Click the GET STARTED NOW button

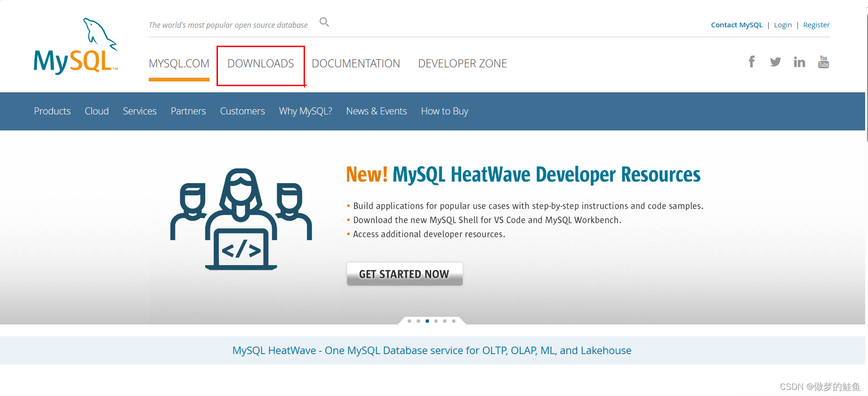pos(405,274)
